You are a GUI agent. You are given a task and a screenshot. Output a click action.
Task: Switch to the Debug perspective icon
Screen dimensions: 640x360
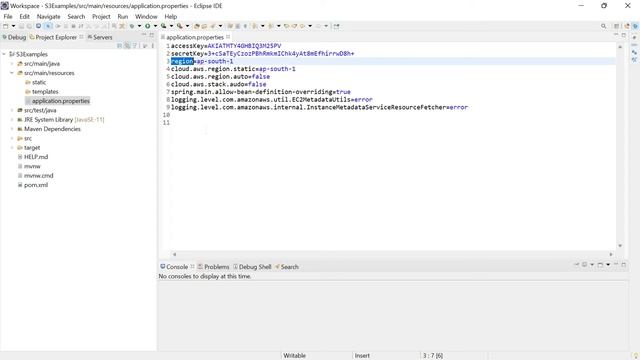[x=635, y=26]
